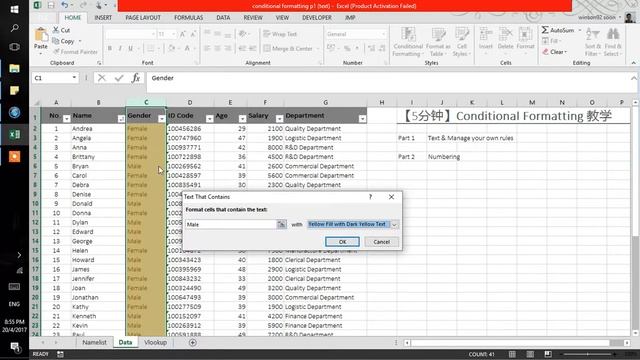Toggle Italic formatting
Image resolution: width=640 pixels, height=360 pixels.
click(120, 48)
